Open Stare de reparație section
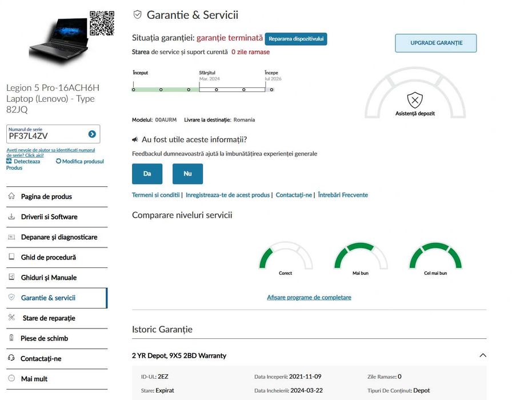 pyautogui.click(x=57, y=318)
